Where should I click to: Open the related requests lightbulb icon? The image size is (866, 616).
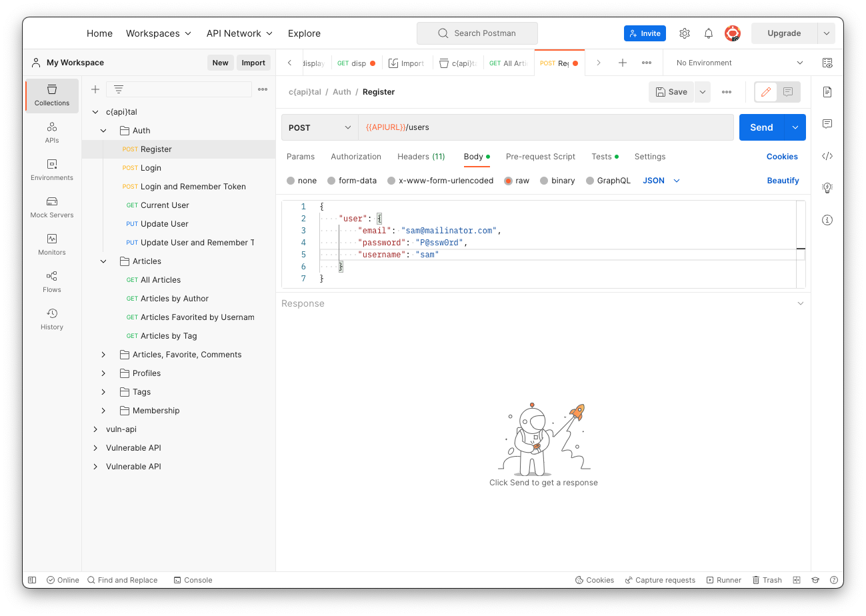tap(827, 188)
